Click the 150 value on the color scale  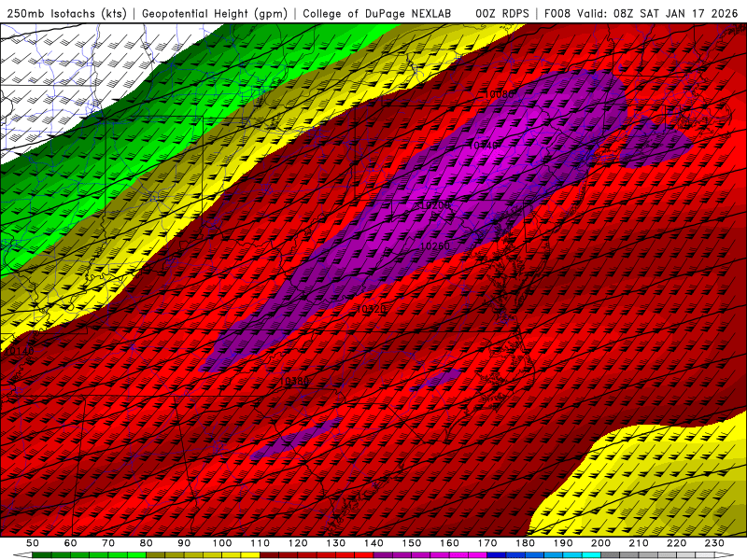click(x=412, y=543)
